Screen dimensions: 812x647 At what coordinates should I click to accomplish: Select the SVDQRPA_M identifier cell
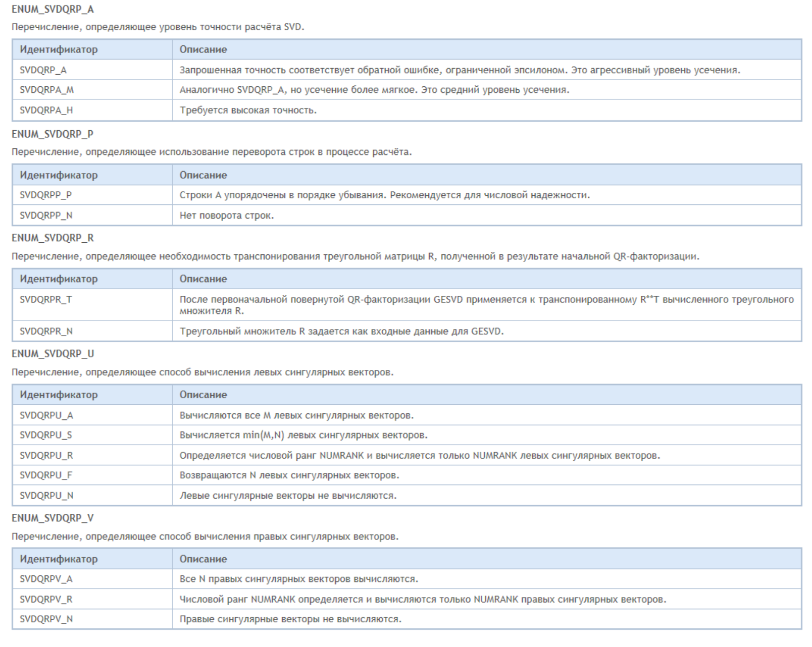(92, 90)
